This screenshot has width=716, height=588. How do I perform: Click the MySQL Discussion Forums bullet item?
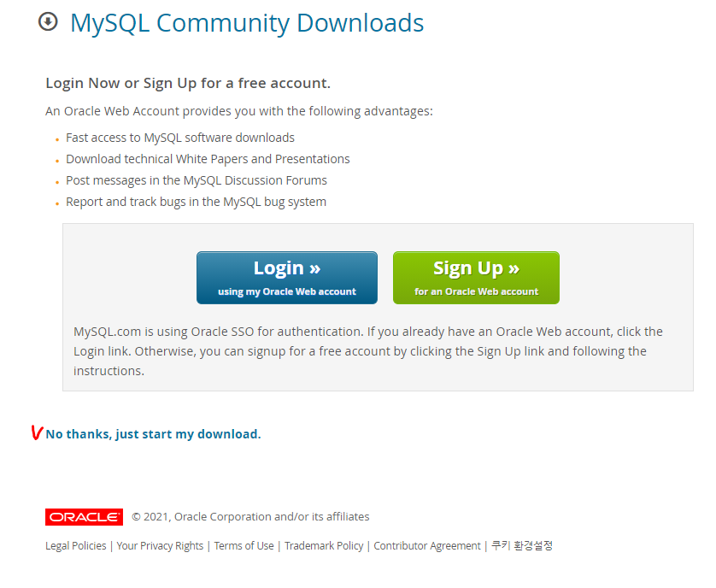(197, 180)
